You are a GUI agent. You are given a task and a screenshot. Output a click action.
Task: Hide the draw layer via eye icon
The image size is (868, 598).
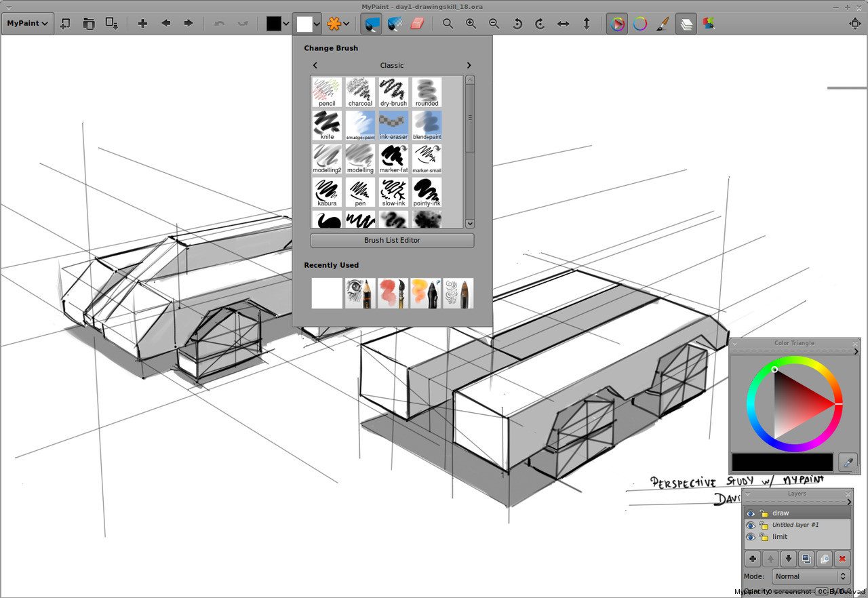click(x=751, y=513)
